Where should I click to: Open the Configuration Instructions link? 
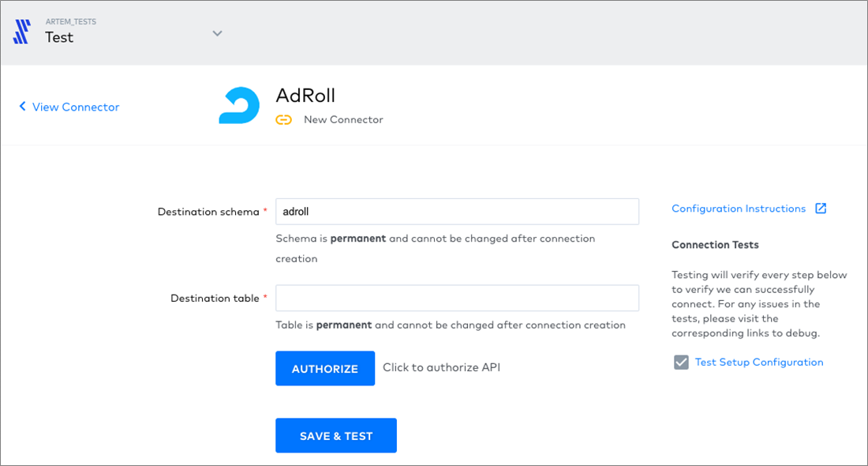[x=739, y=209]
